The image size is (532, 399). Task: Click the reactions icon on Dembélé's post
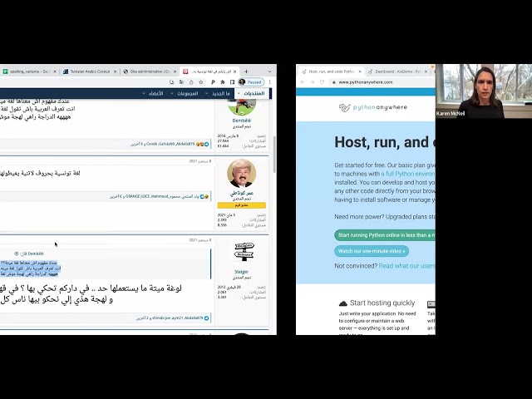[x=202, y=144]
